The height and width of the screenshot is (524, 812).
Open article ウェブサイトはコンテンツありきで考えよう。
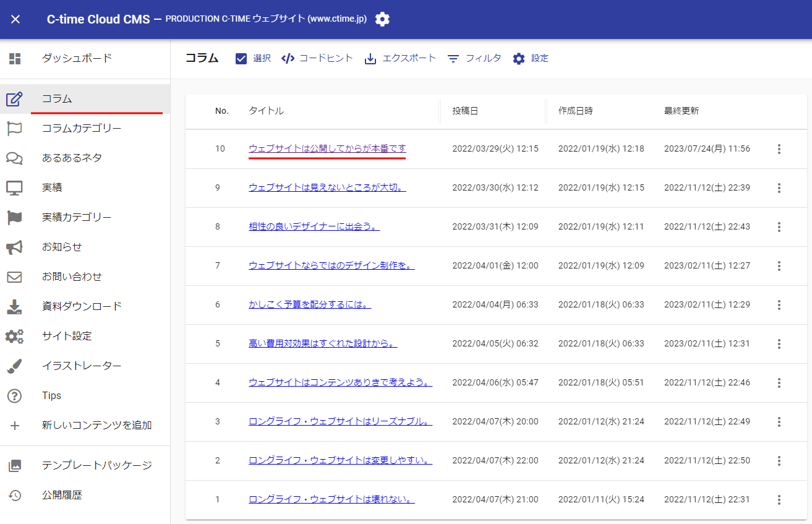pyautogui.click(x=340, y=382)
